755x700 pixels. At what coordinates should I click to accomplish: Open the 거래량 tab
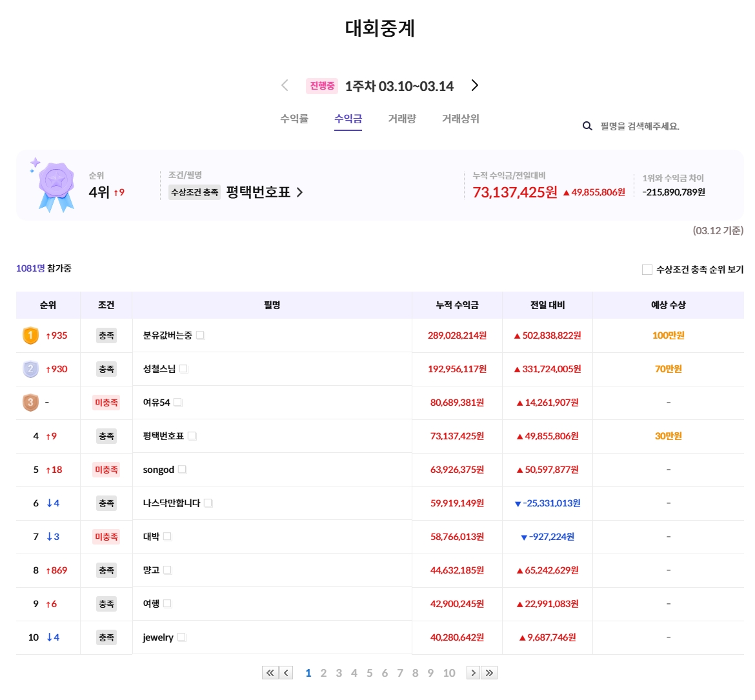[x=402, y=119]
